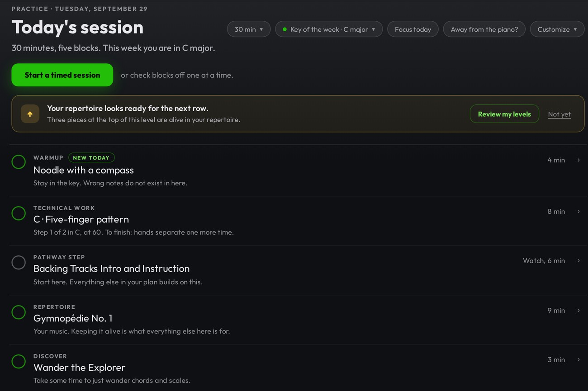Dismiss banner with Not yet link
Image resolution: width=588 pixels, height=391 pixels.
coord(560,114)
